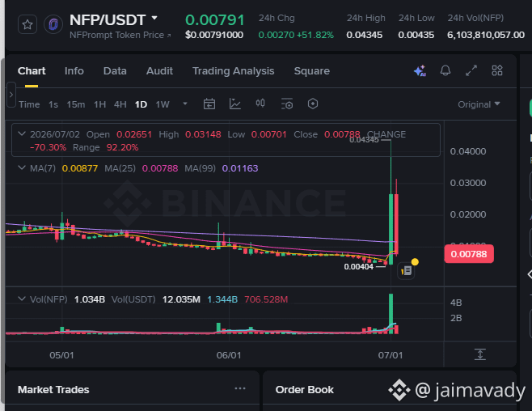Screen dimensions: 532x411
Task: Select the 1W interval
Action: (163, 104)
